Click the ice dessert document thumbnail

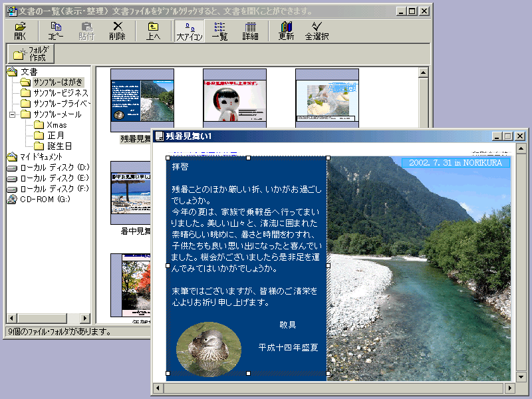(327, 98)
